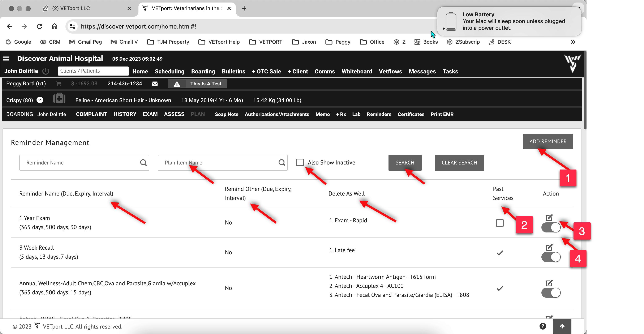
Task: Show more bookmarks chevron
Action: point(573,42)
